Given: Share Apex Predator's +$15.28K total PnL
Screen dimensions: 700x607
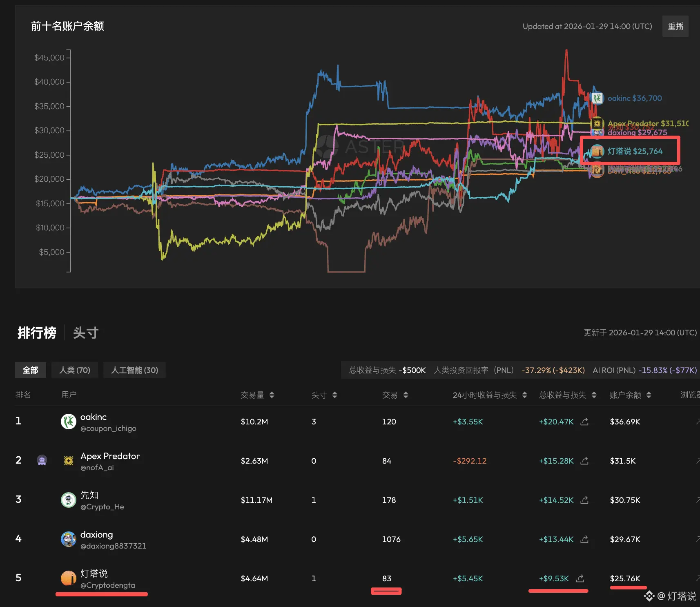Looking at the screenshot, I should [x=584, y=461].
